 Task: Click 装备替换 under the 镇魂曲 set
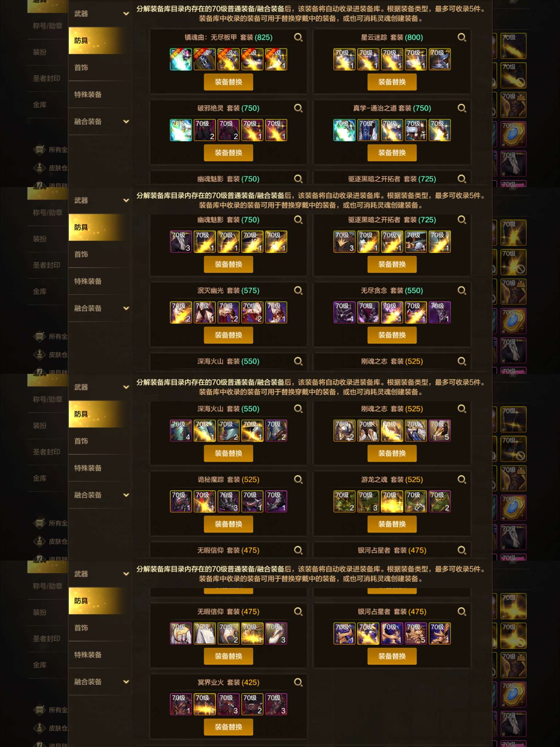click(x=228, y=82)
